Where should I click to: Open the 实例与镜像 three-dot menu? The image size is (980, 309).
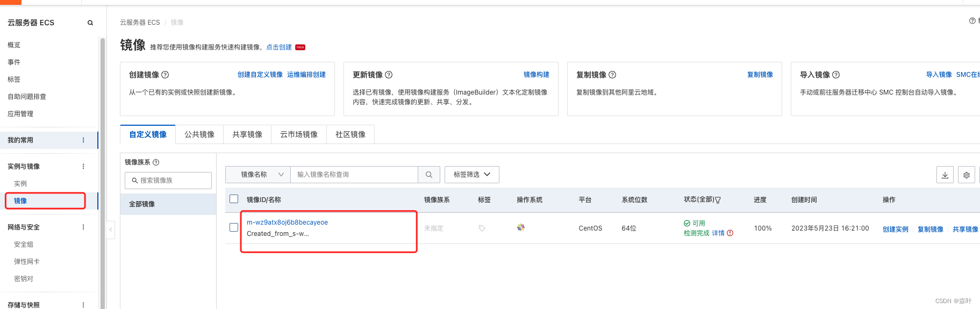tap(83, 167)
